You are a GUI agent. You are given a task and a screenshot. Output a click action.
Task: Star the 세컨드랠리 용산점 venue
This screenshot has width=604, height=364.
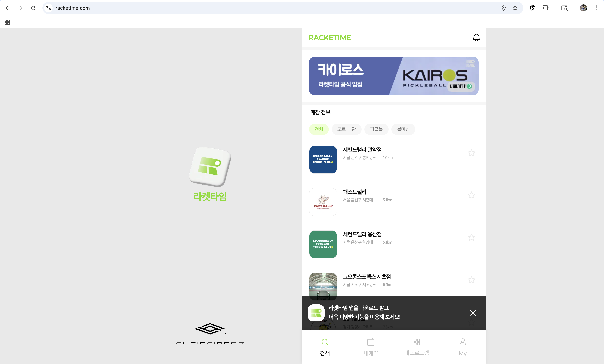tap(471, 237)
